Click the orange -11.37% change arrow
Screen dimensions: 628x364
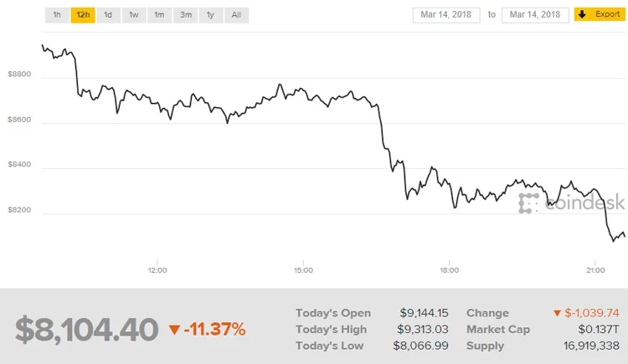coord(174,330)
